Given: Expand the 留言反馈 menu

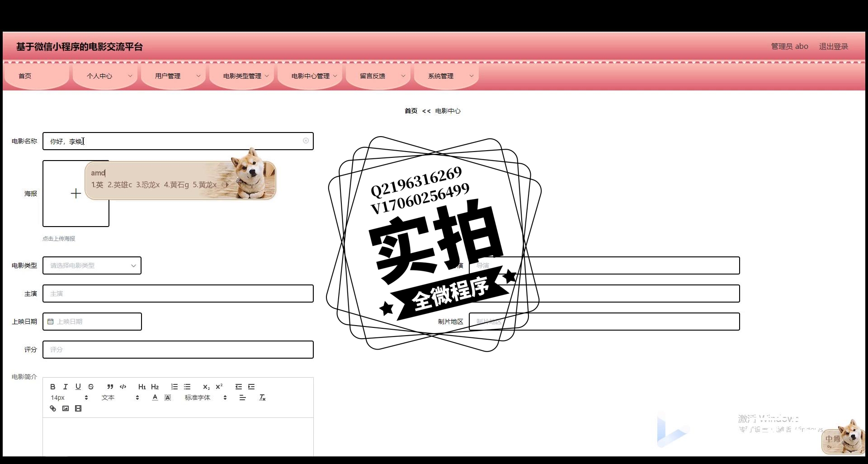Looking at the screenshot, I should click(379, 76).
